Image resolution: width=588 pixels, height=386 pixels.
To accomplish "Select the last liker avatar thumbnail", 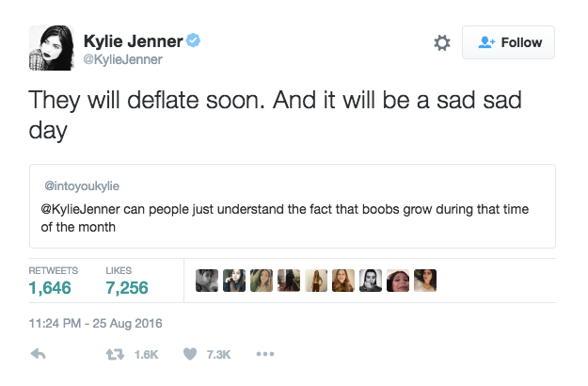I will click(x=425, y=281).
